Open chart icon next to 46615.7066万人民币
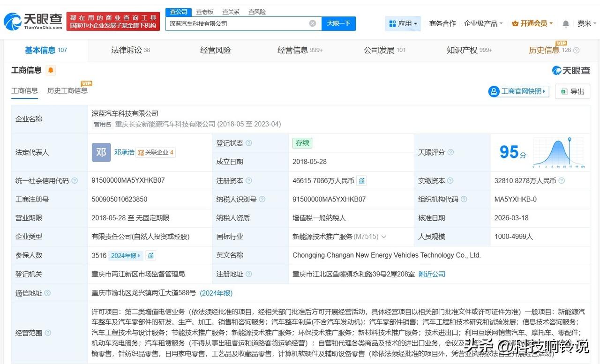 [361, 180]
